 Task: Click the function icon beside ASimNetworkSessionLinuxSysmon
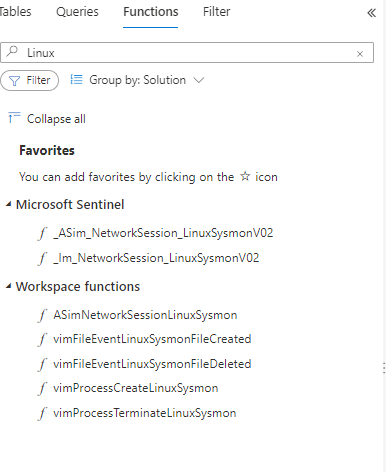click(42, 315)
